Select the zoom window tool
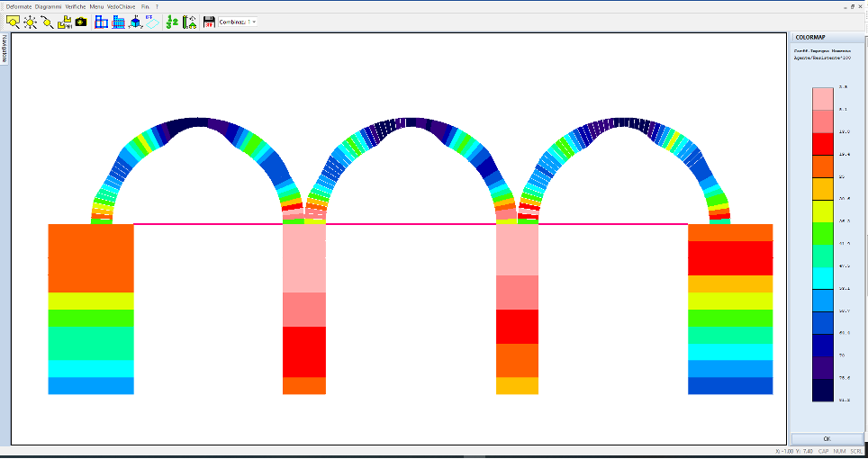The width and height of the screenshot is (868, 459). click(x=13, y=22)
